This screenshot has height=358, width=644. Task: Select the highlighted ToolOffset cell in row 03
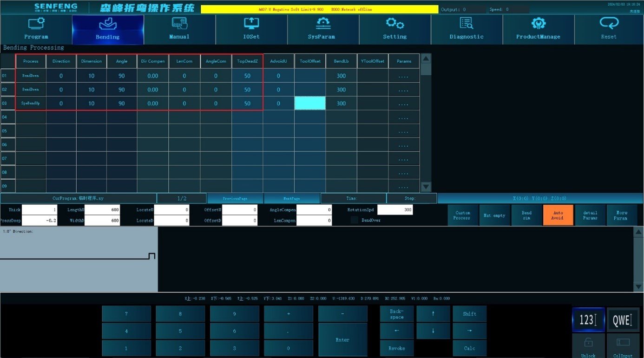[310, 104]
